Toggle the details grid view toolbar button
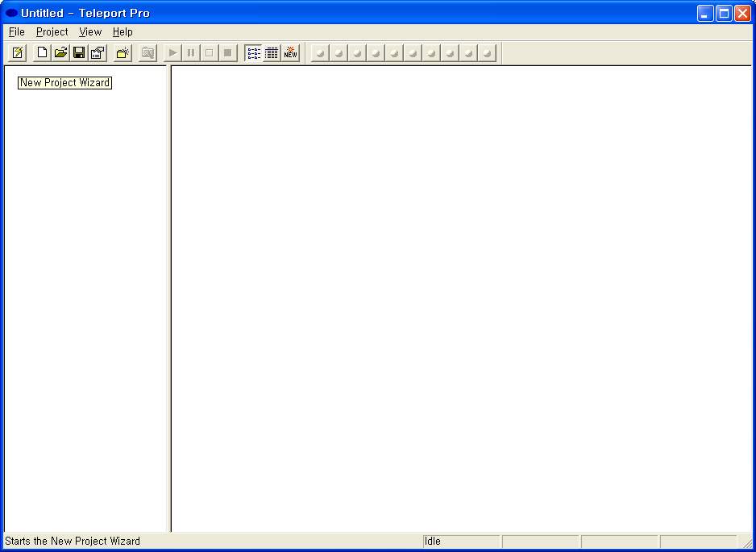The image size is (756, 552). point(272,53)
